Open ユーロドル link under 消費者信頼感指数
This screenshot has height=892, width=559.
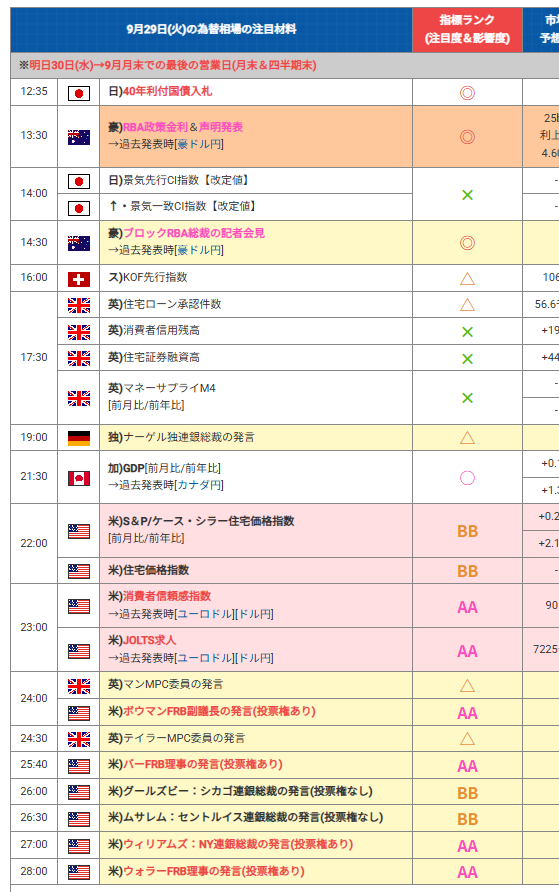205,614
